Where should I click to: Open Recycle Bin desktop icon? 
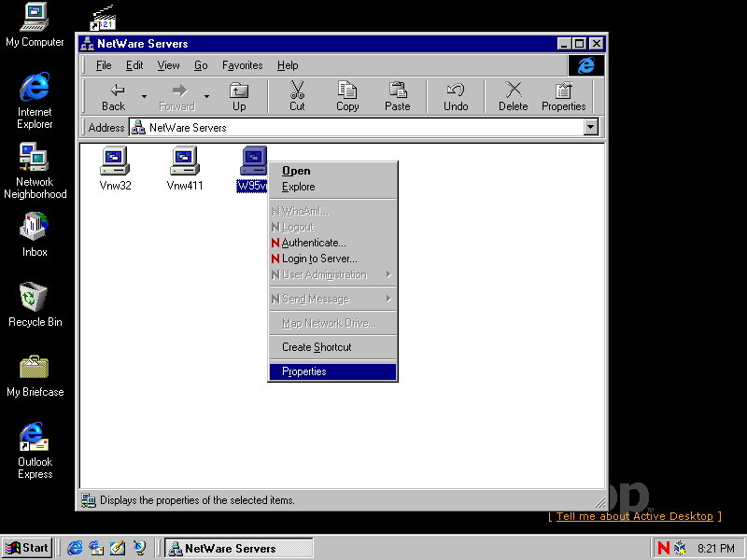[35, 305]
